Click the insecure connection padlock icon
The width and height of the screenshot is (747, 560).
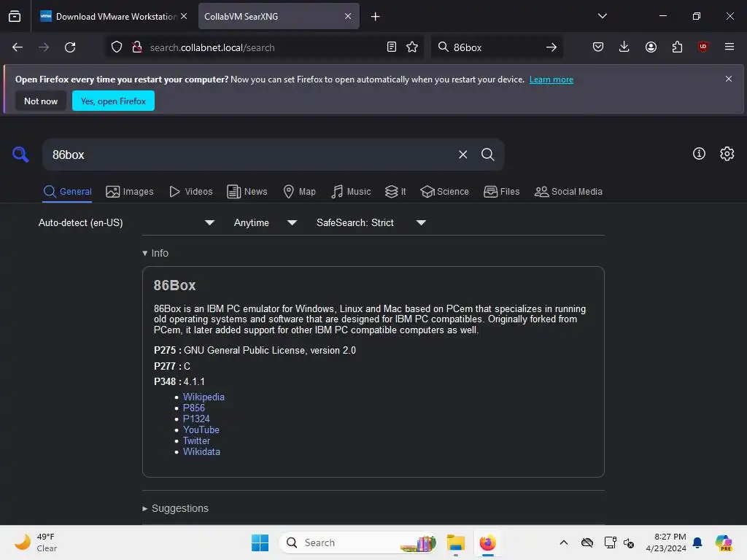137,47
